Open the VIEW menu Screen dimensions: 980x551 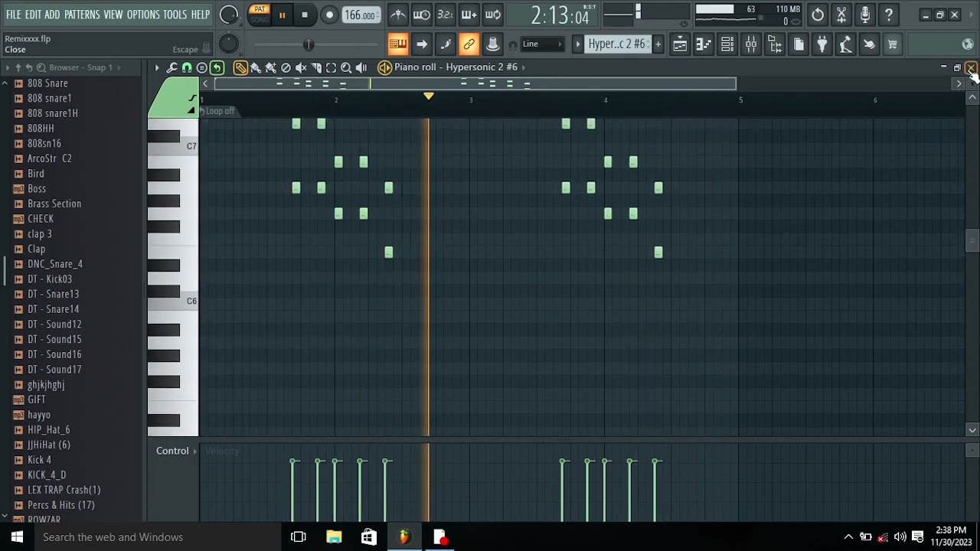click(113, 15)
